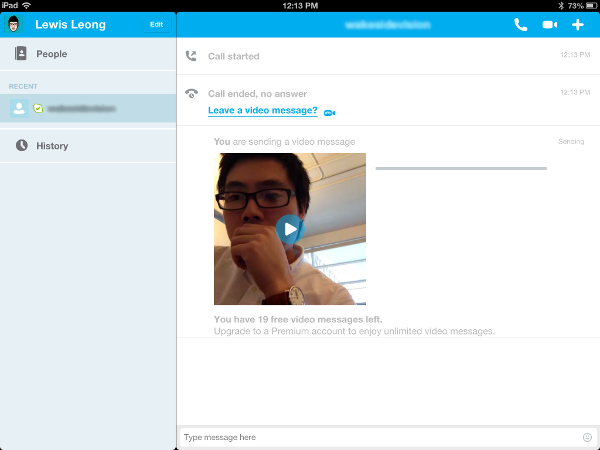
Task: Open Leave a video message link
Action: click(x=262, y=110)
